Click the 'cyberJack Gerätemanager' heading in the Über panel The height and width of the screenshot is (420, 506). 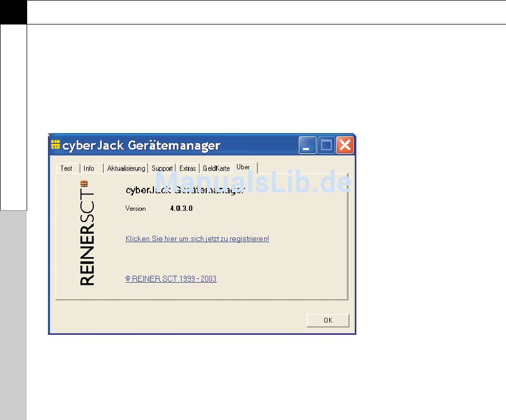(x=185, y=190)
